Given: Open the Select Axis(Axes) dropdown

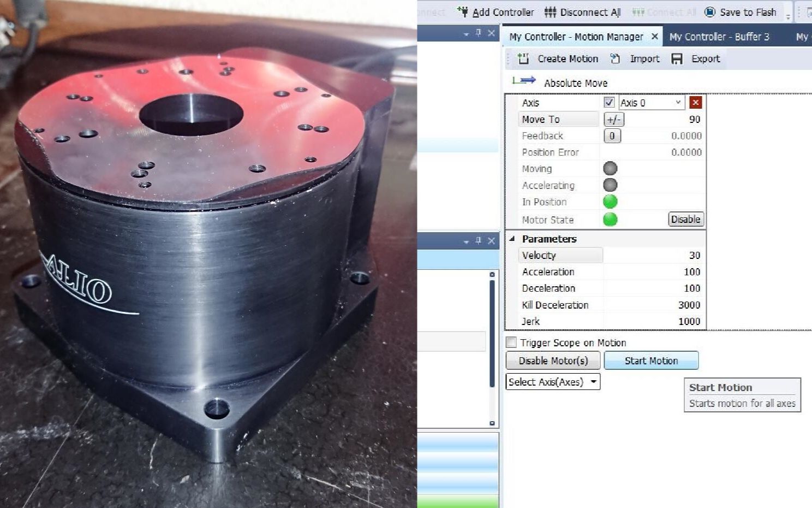Looking at the screenshot, I should tap(553, 382).
